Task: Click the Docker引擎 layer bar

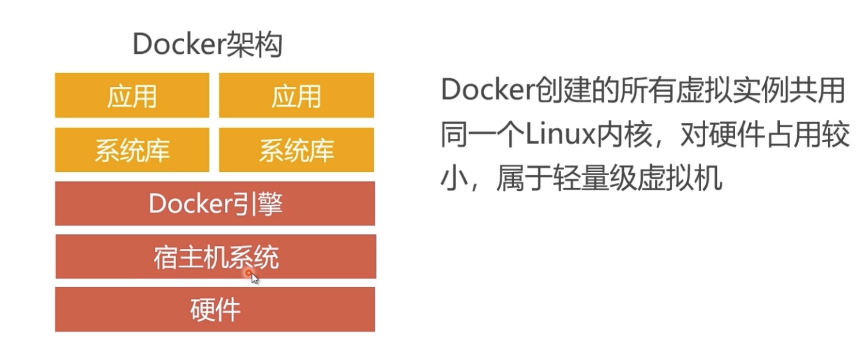Action: click(215, 203)
